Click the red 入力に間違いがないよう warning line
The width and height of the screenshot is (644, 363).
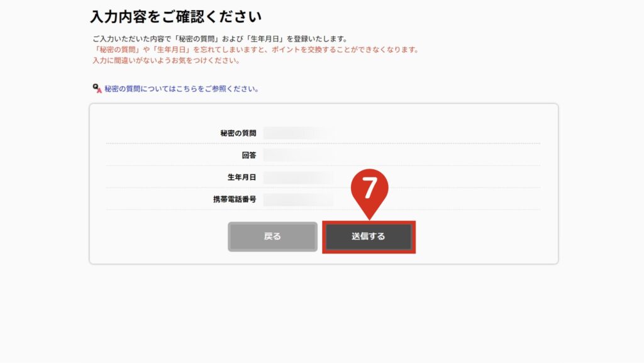tap(166, 60)
